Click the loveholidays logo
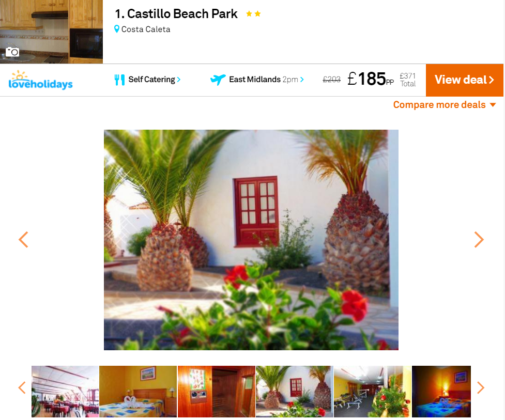This screenshot has width=505, height=420. click(x=41, y=80)
